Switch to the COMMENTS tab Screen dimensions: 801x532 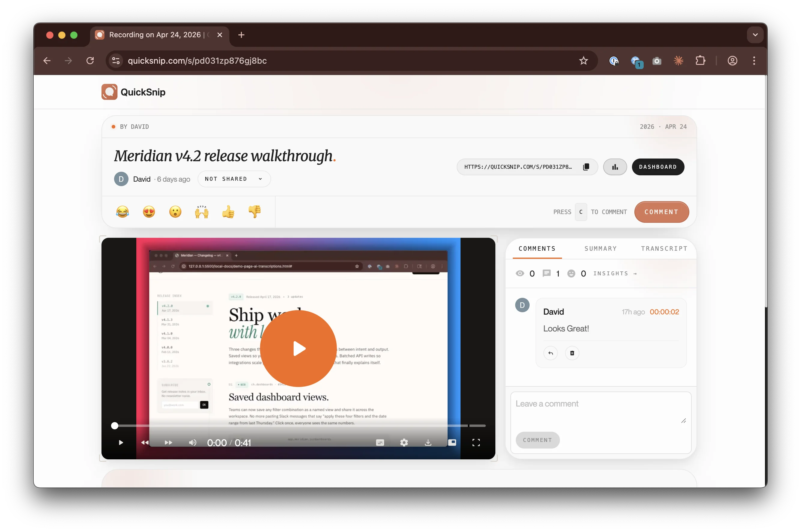[x=537, y=249]
